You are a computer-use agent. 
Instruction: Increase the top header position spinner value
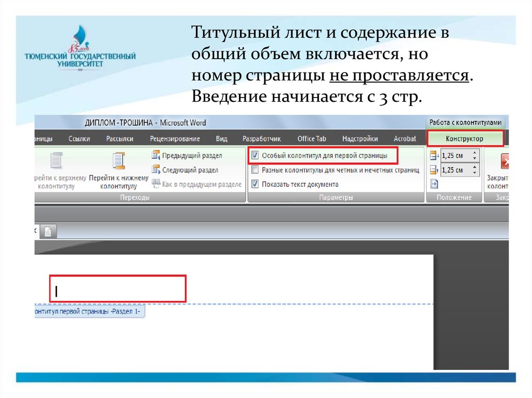(x=474, y=153)
